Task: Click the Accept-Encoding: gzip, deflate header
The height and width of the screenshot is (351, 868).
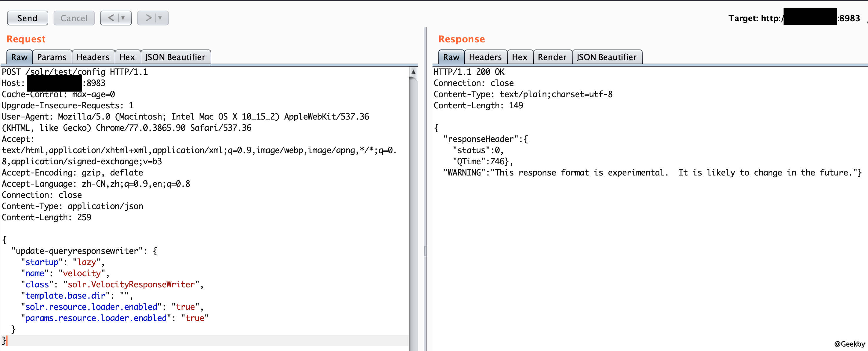Action: pyautogui.click(x=72, y=173)
